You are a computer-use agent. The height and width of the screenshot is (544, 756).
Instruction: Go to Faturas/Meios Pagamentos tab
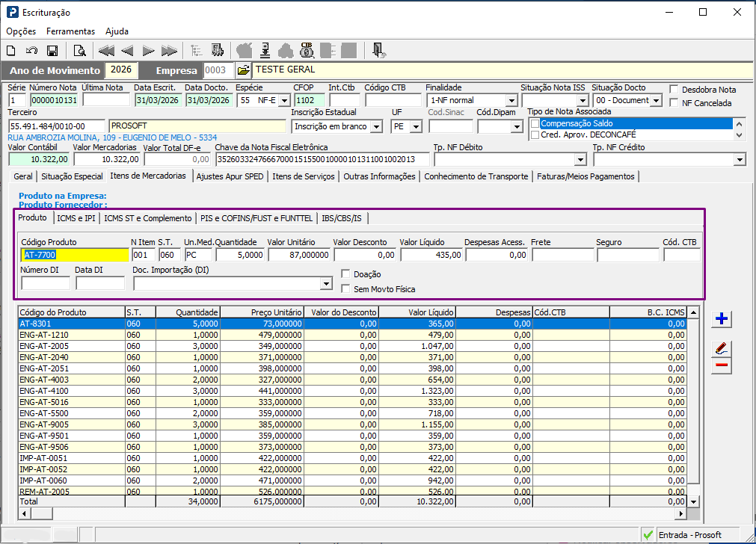point(586,176)
